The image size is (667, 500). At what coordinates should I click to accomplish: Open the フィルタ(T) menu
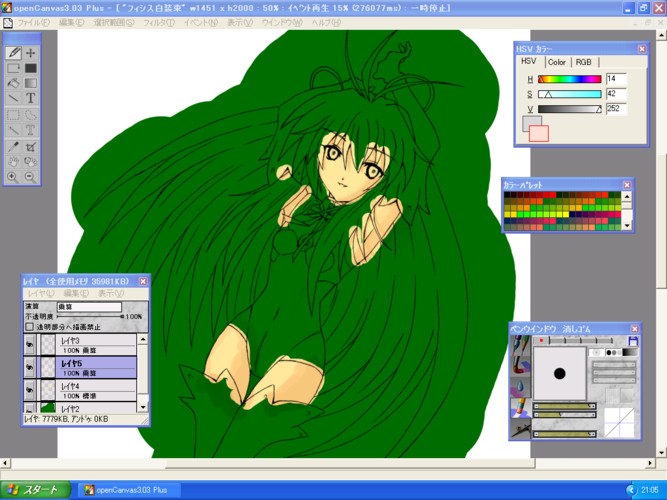pos(159,23)
